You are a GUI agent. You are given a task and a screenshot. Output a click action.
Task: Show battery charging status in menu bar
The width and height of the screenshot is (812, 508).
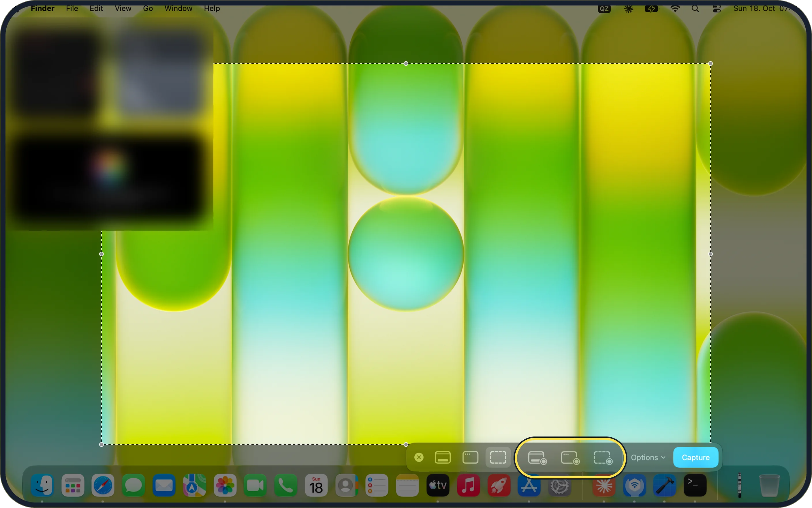651,9
